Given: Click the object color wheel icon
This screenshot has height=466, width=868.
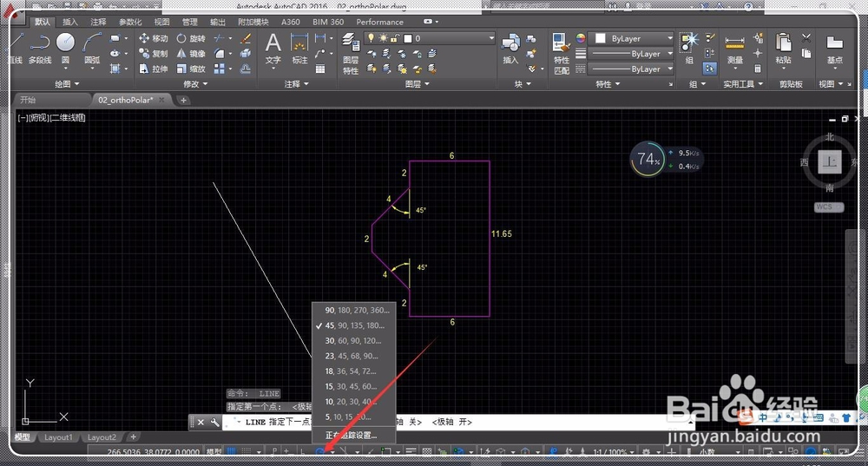Looking at the screenshot, I should 580,38.
